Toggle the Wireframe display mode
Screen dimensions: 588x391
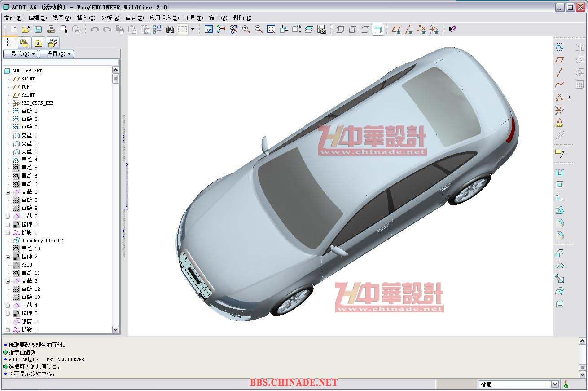340,29
